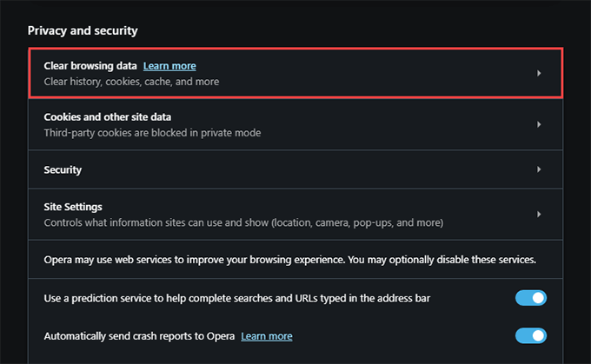Screen dimensions: 591x364
Task: Click the Privacy and security heading
Action: [x=83, y=30]
